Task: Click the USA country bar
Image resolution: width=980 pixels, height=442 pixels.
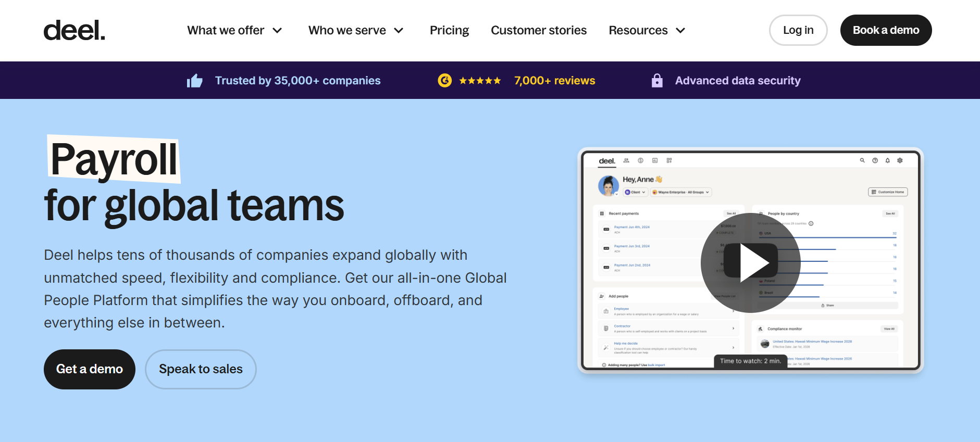Action: (827, 237)
